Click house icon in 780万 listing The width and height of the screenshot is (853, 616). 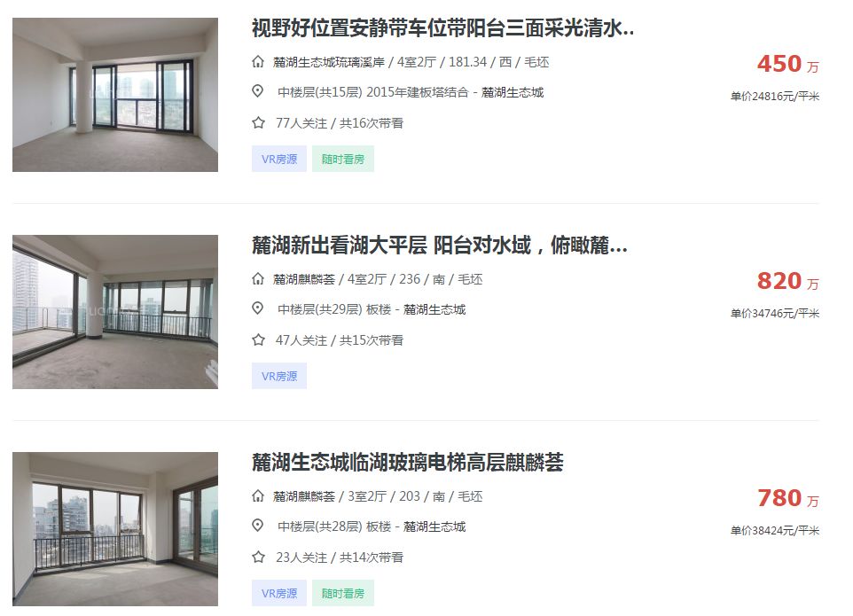coord(258,495)
